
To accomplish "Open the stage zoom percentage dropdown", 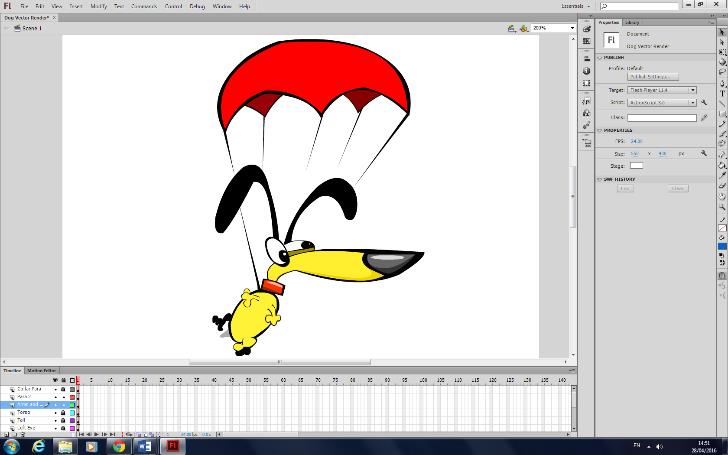I will pos(572,28).
